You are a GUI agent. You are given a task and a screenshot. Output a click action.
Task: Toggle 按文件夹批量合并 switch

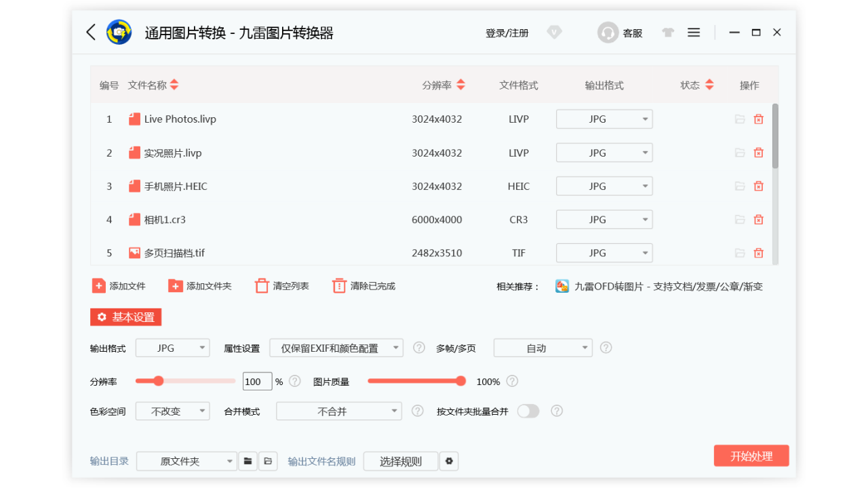point(528,411)
